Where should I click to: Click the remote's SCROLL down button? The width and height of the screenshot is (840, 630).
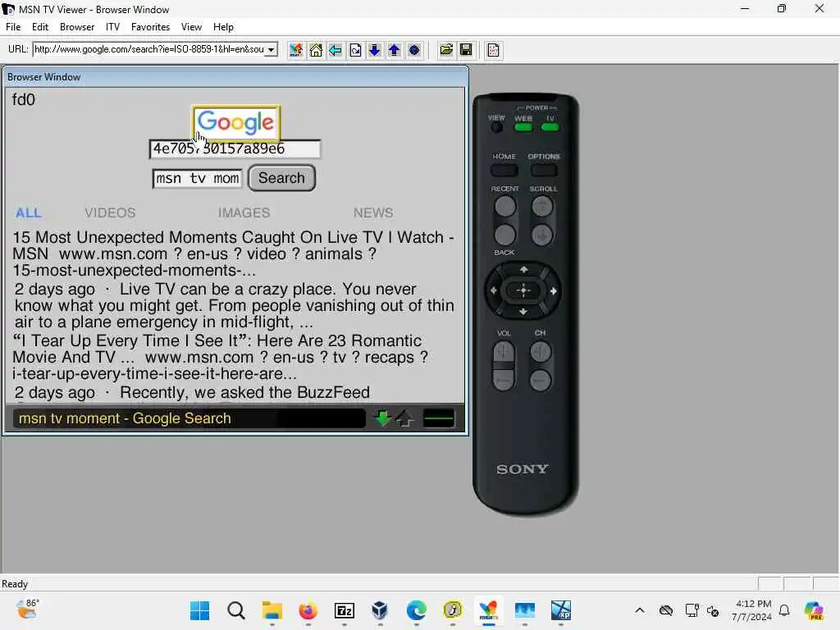(542, 235)
